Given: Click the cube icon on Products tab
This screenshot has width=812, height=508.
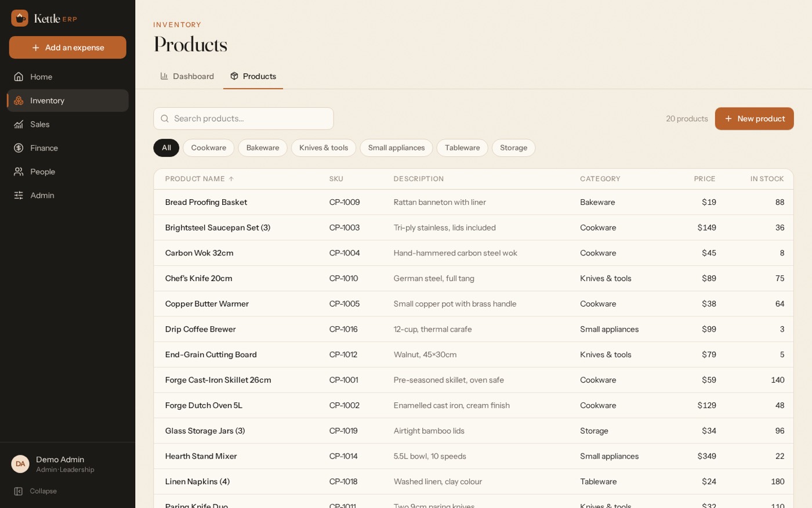Looking at the screenshot, I should (x=234, y=76).
